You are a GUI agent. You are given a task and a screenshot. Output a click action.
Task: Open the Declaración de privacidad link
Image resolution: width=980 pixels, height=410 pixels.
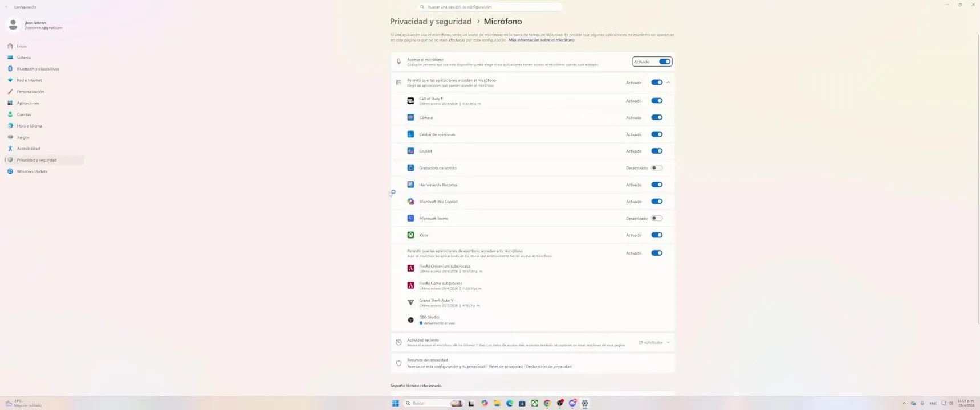pyautogui.click(x=548, y=367)
